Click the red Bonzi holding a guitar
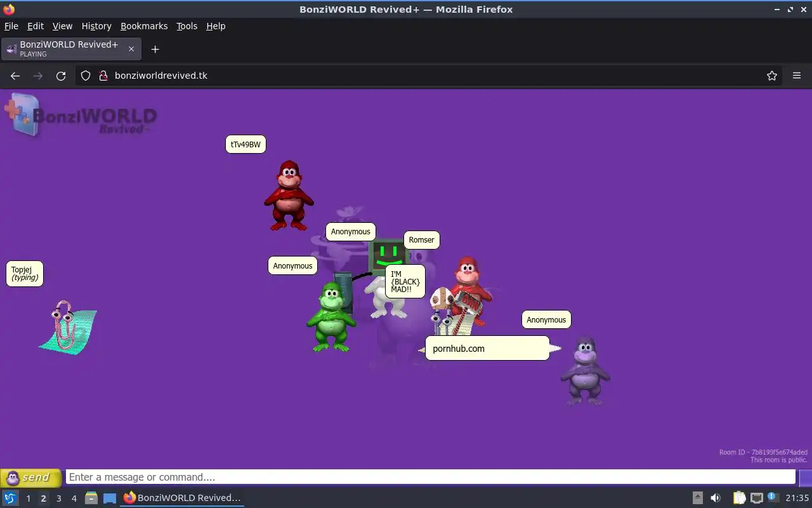This screenshot has width=812, height=508. [x=471, y=291]
